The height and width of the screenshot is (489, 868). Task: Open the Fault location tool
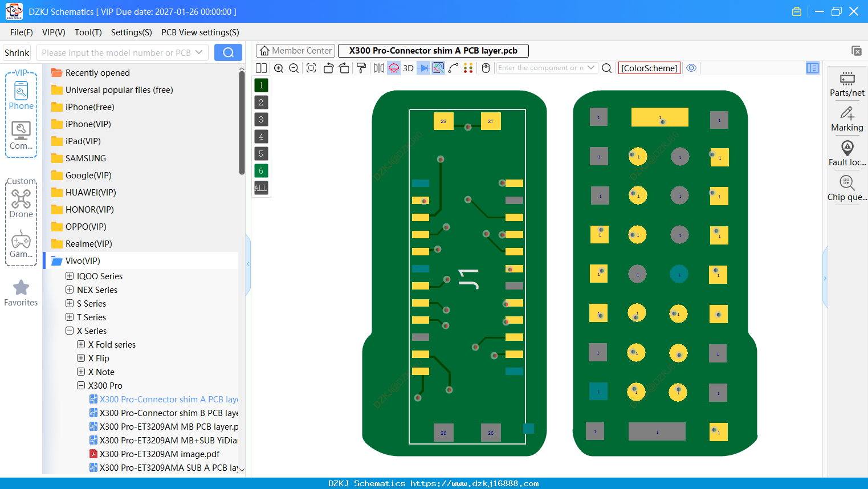pos(847,154)
